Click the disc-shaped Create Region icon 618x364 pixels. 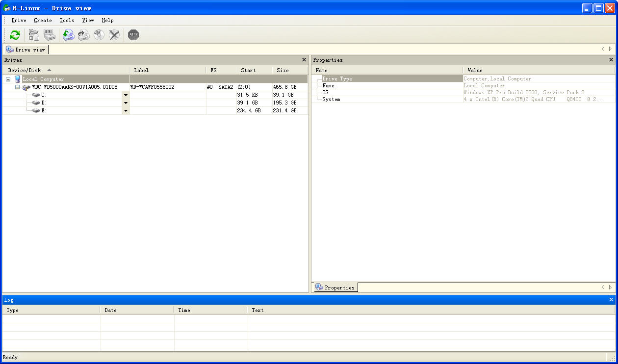tap(99, 35)
